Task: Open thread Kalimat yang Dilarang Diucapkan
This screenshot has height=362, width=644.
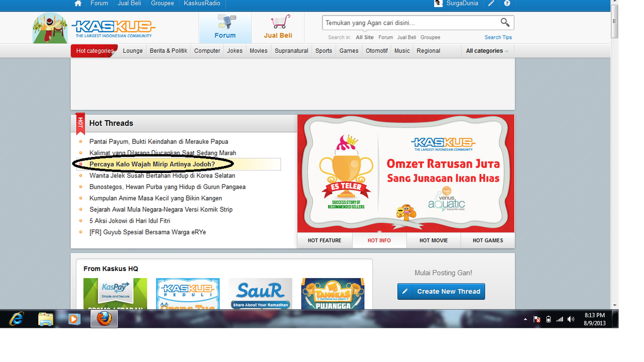Action: 163,153
